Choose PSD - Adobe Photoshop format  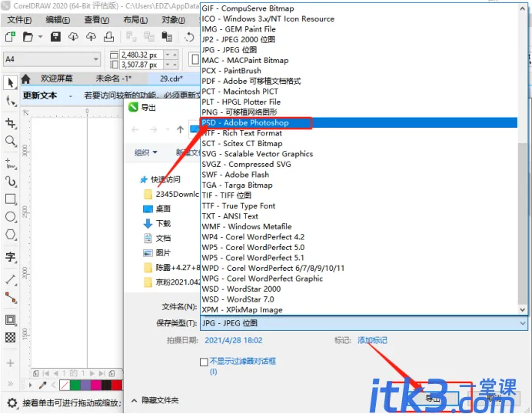(359, 122)
